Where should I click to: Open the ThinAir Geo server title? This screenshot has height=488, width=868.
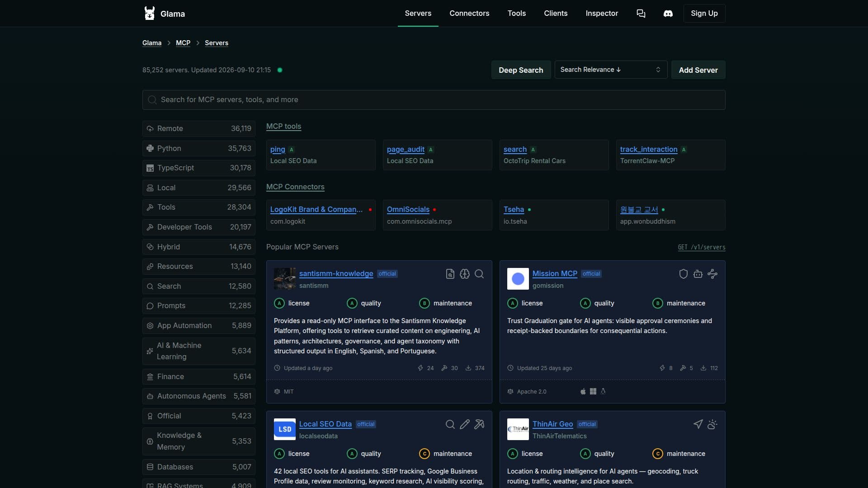(552, 424)
